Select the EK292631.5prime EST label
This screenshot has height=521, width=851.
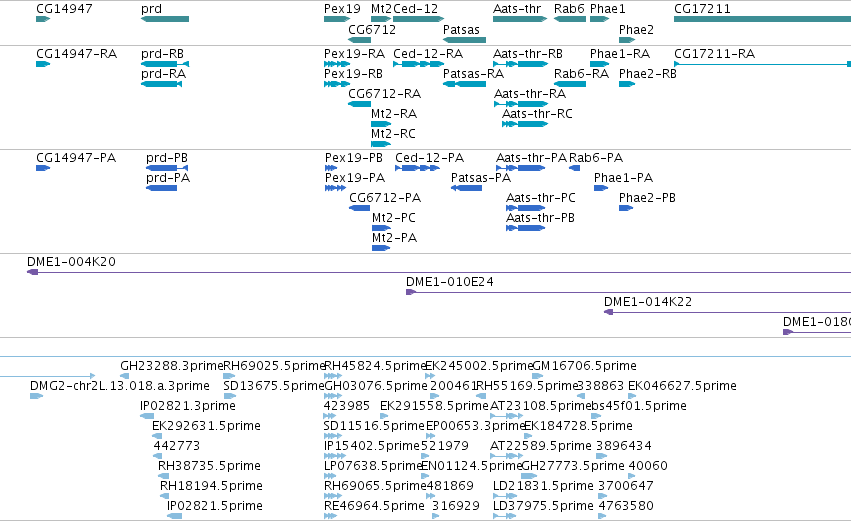(x=206, y=427)
